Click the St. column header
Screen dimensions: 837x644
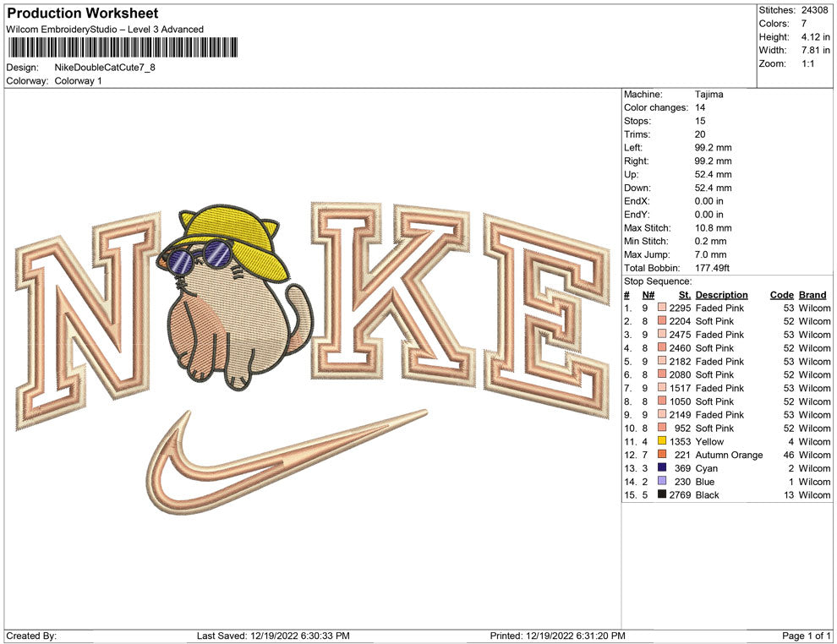(685, 294)
